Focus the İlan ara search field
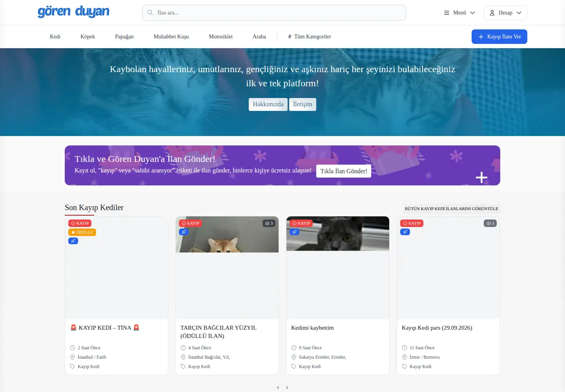Viewport: 565px width, 392px height. coord(274,13)
